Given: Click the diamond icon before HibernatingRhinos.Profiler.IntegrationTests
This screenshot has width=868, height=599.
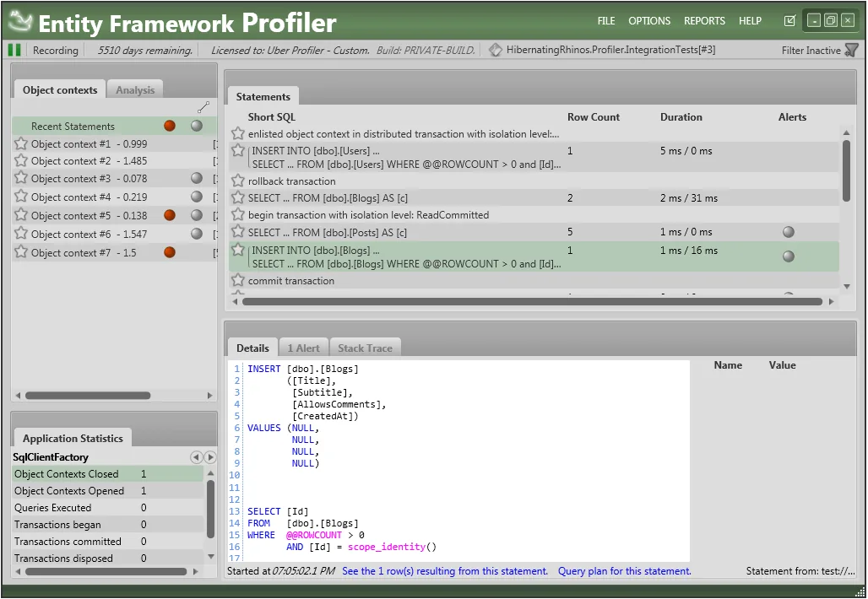Looking at the screenshot, I should (496, 50).
